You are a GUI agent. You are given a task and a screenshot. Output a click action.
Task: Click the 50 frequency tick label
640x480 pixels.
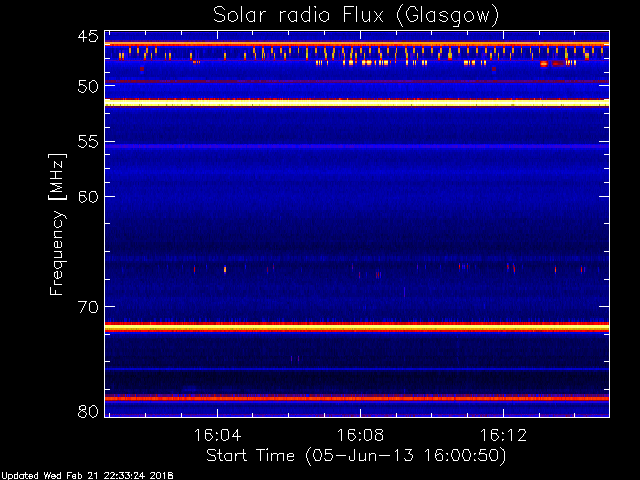[88, 87]
